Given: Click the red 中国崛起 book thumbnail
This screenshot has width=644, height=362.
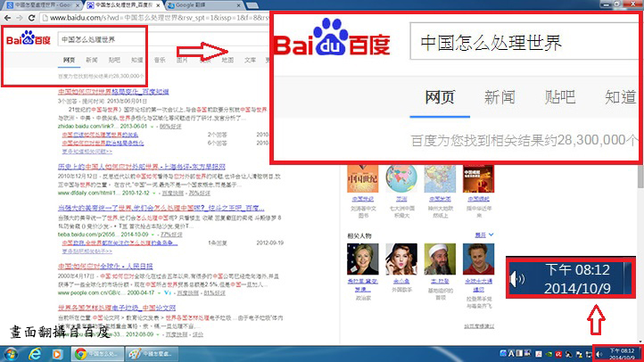Looking at the screenshot, I should pyautogui.click(x=478, y=178).
